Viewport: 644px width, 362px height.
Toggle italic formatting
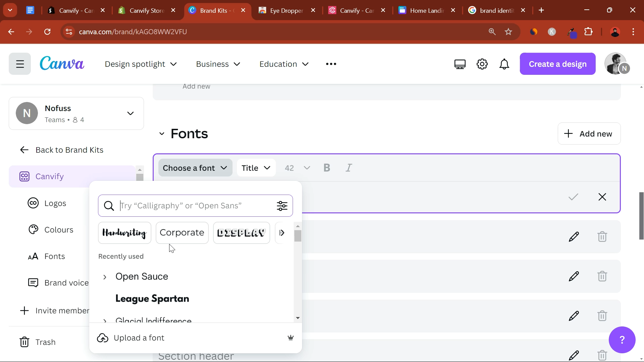click(349, 168)
